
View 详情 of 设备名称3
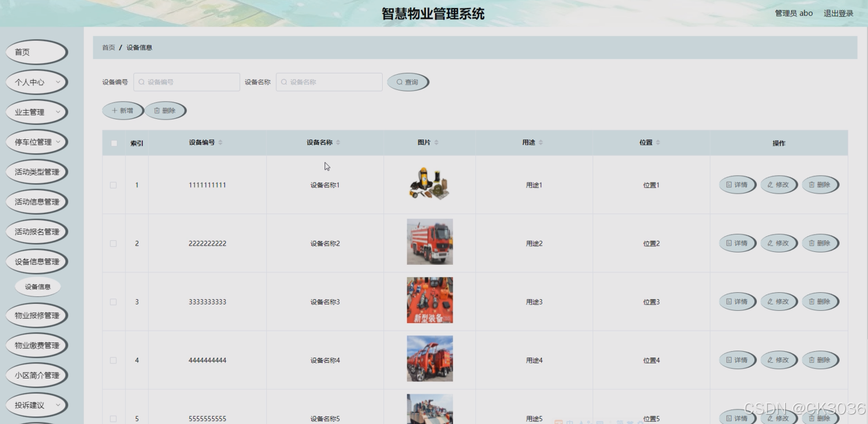pos(738,302)
